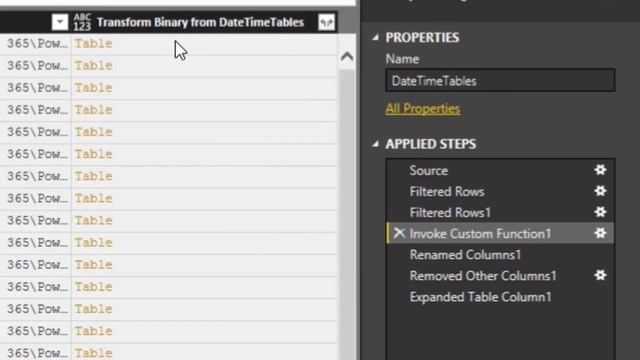Edit the query Name field DateTimeTables

tap(500, 80)
